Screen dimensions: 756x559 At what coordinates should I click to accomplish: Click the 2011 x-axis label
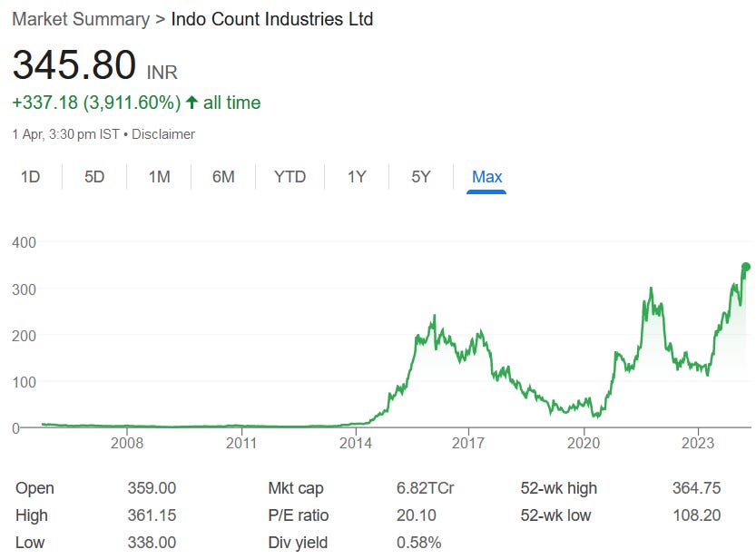241,444
